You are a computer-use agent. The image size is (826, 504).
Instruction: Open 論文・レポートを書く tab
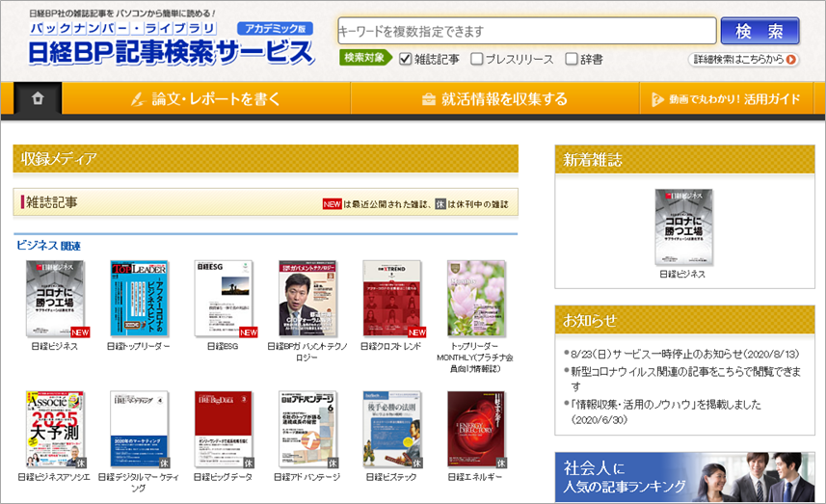[206, 98]
